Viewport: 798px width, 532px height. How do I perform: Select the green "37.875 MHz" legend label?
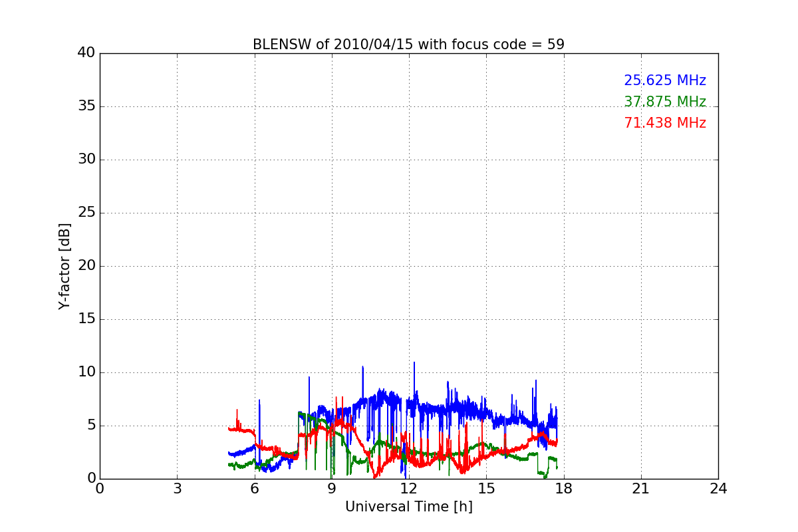pos(665,102)
